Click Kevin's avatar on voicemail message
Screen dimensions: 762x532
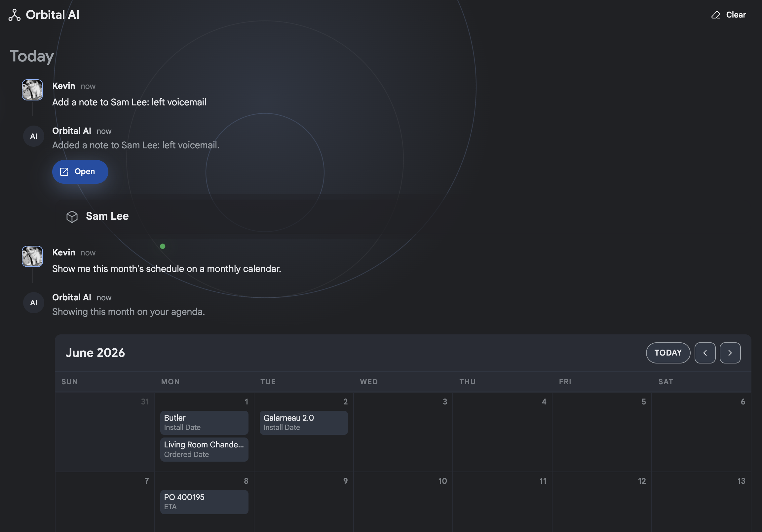coord(32,90)
